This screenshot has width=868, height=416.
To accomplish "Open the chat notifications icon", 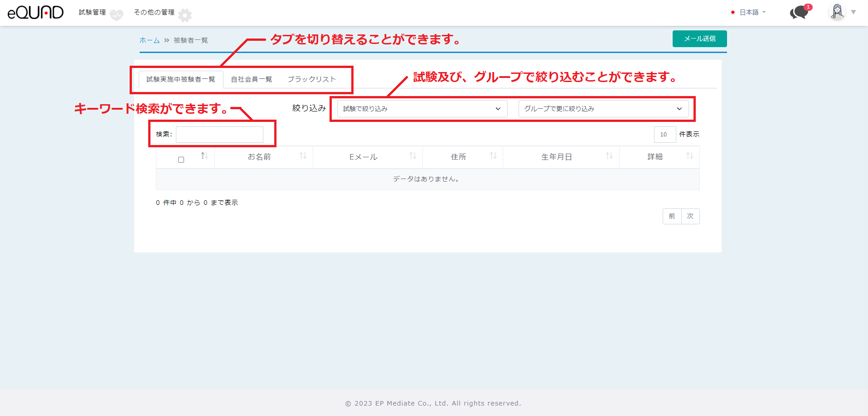I will tap(800, 12).
